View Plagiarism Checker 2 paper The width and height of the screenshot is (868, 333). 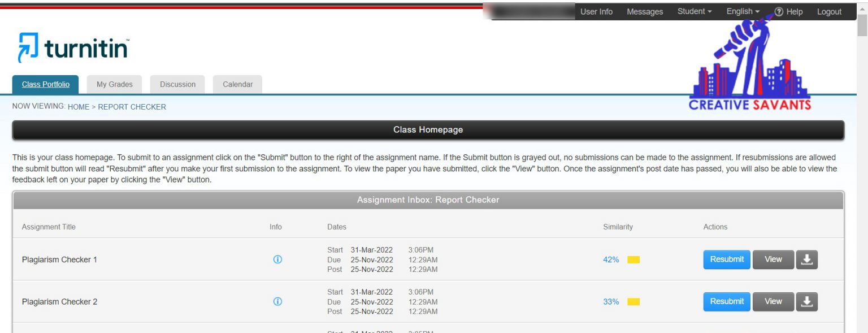pyautogui.click(x=772, y=301)
